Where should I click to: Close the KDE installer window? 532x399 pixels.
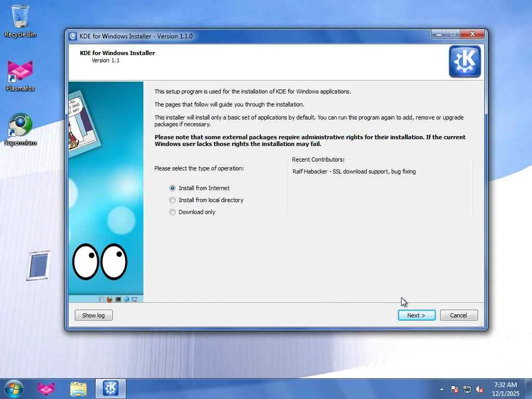[472, 34]
